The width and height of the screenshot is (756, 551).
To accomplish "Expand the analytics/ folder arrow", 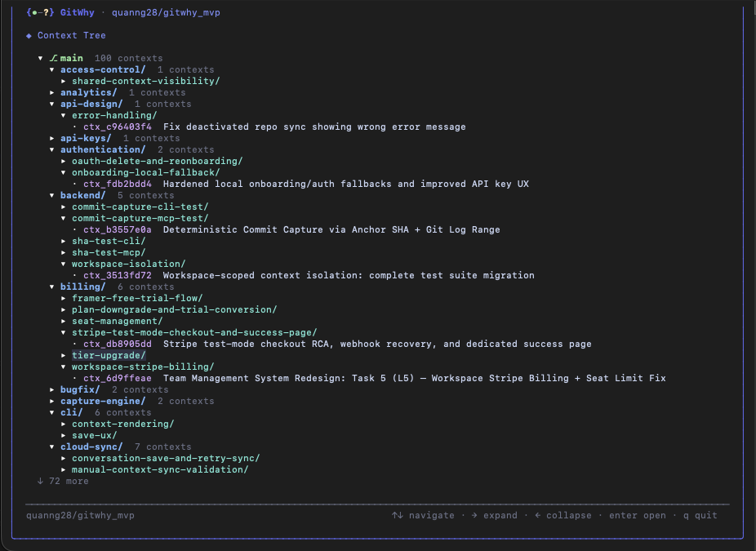I will [x=52, y=92].
